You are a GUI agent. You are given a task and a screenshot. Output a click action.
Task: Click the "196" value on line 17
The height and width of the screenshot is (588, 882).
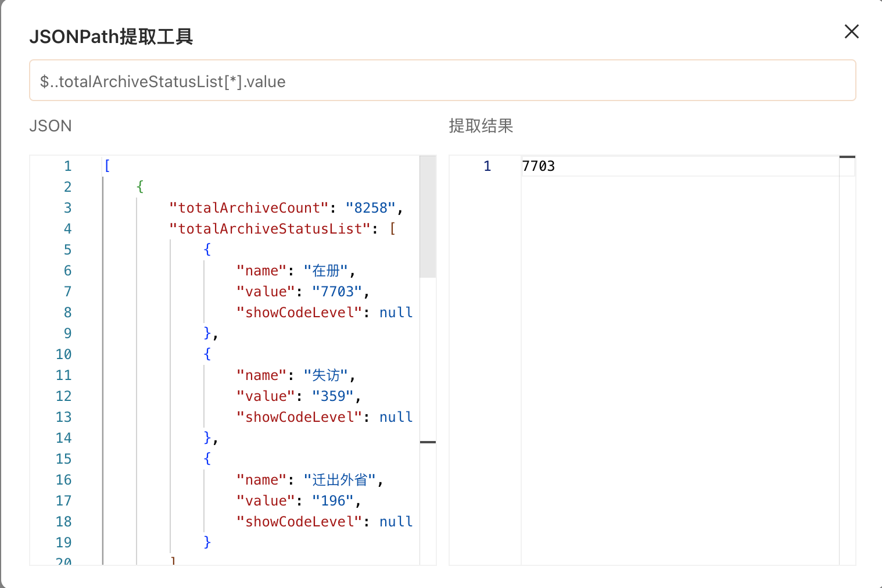tap(333, 501)
